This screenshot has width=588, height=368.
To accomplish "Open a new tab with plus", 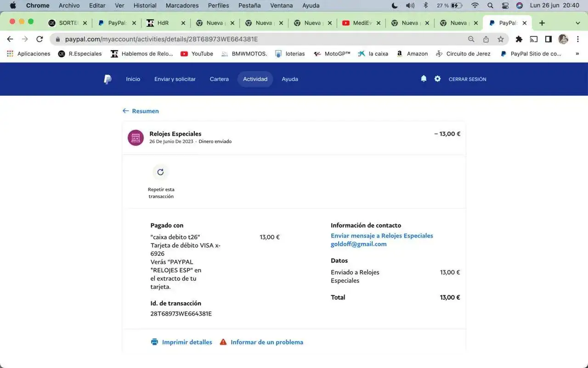I will click(x=542, y=23).
